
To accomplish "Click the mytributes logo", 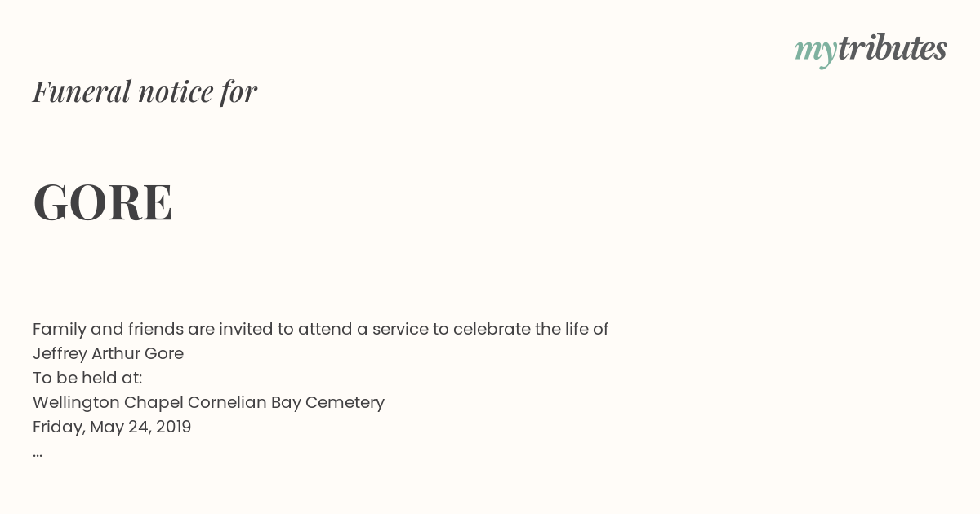I will tap(871, 50).
